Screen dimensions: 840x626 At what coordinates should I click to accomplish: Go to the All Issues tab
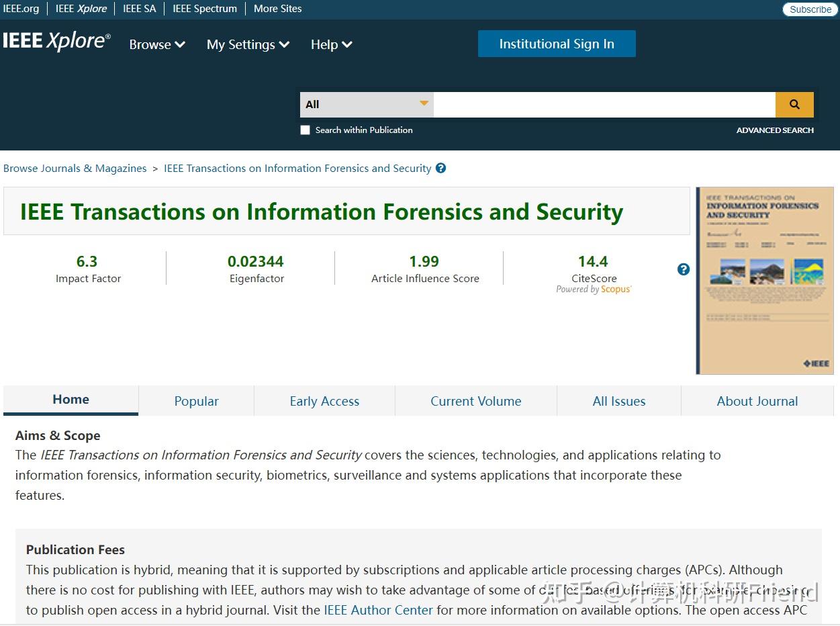618,401
